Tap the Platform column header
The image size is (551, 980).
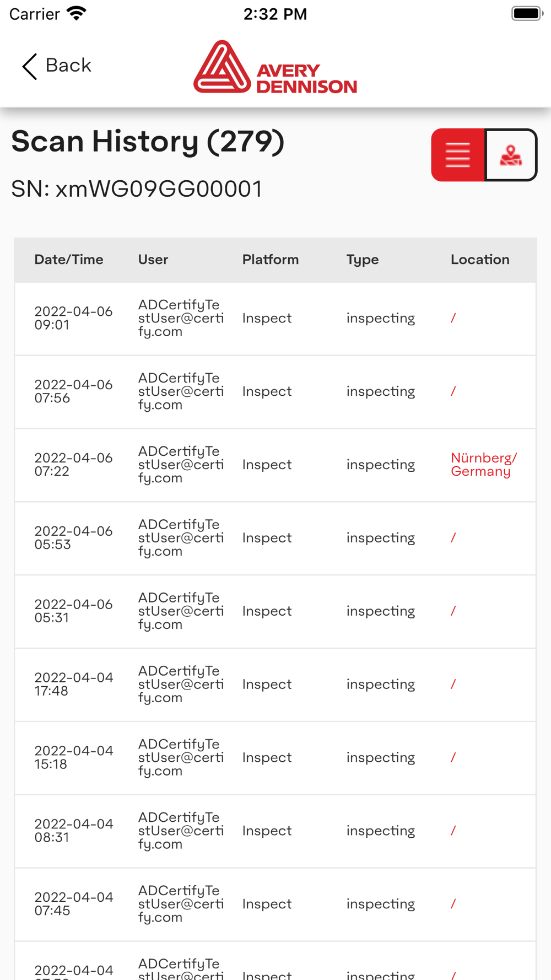coord(270,260)
